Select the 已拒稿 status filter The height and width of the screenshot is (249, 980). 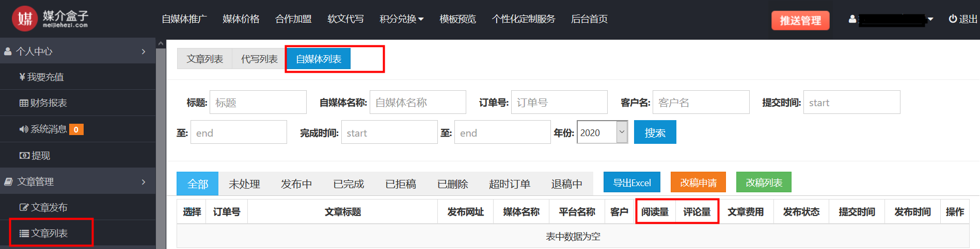tap(401, 184)
